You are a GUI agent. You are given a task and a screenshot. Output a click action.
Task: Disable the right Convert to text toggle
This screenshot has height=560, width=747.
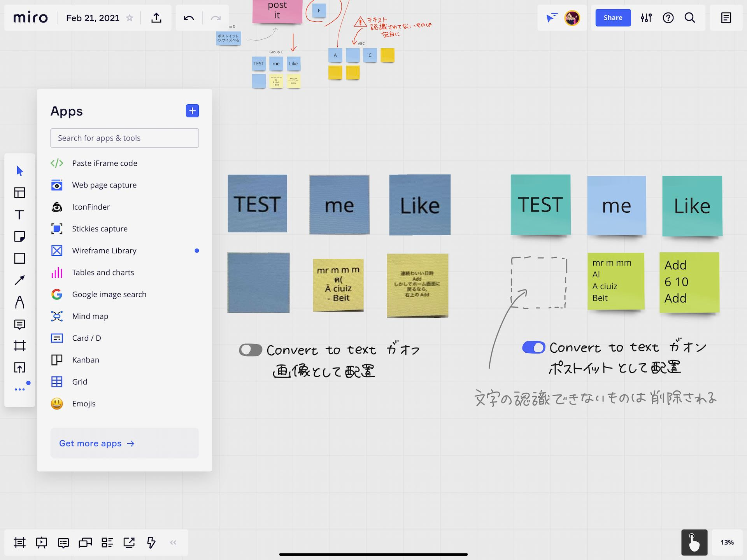(533, 347)
